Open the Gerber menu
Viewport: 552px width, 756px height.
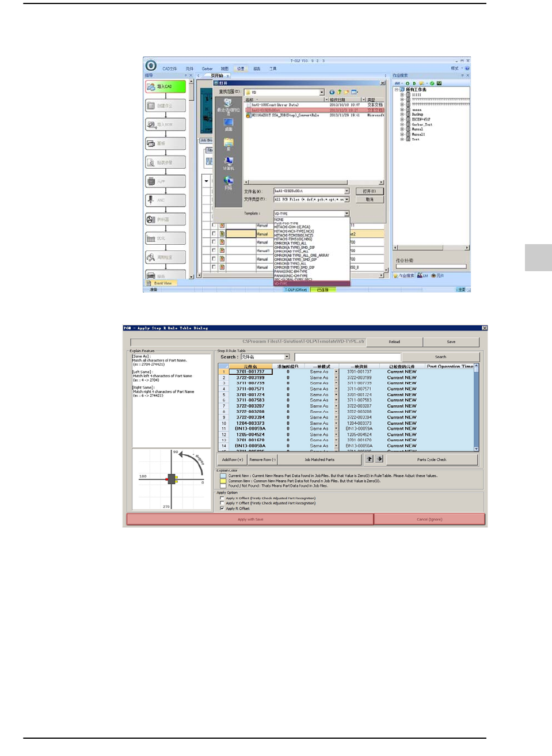pos(207,69)
